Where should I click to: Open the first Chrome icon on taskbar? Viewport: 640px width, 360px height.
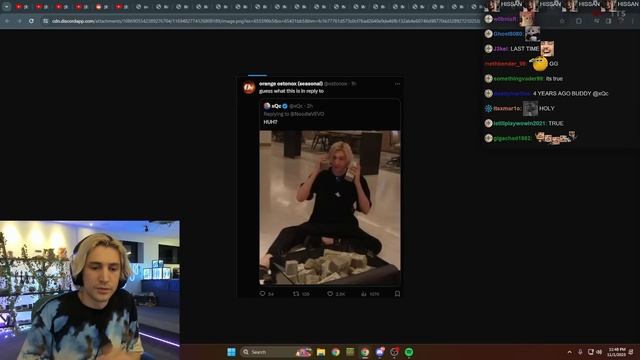[x=336, y=352]
